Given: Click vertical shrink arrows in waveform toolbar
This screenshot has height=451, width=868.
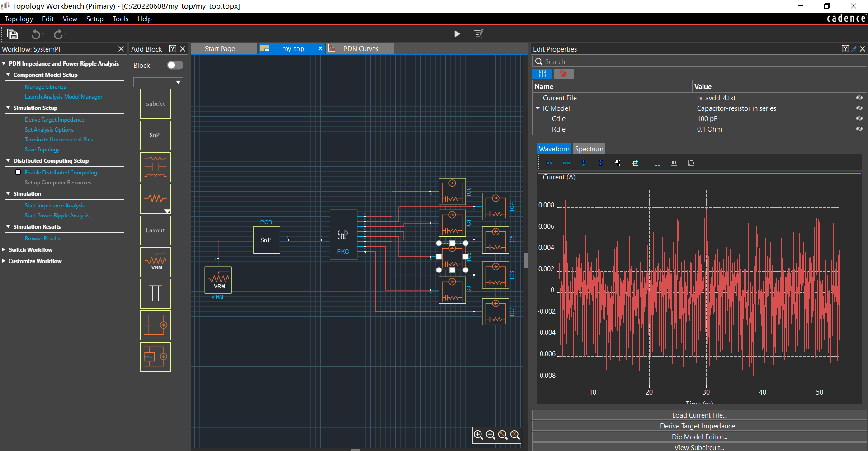Looking at the screenshot, I should point(600,163).
